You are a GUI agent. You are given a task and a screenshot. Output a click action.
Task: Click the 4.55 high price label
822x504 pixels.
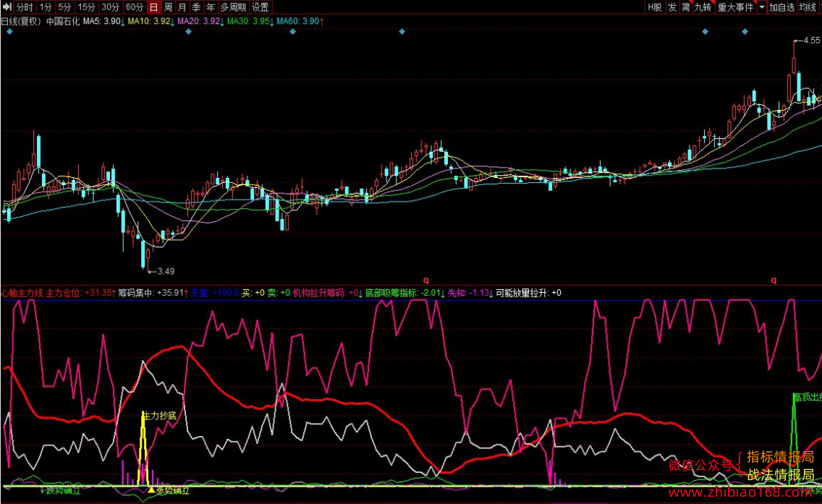pyautogui.click(x=812, y=40)
